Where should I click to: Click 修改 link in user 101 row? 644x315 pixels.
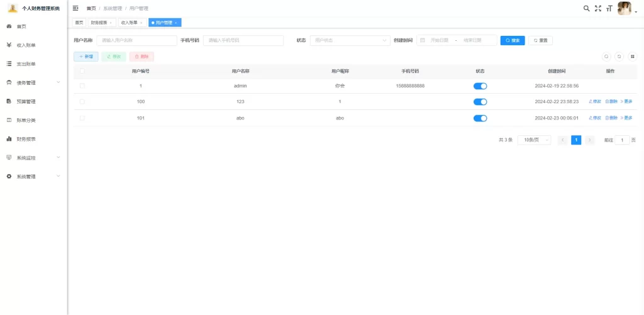[x=594, y=118]
